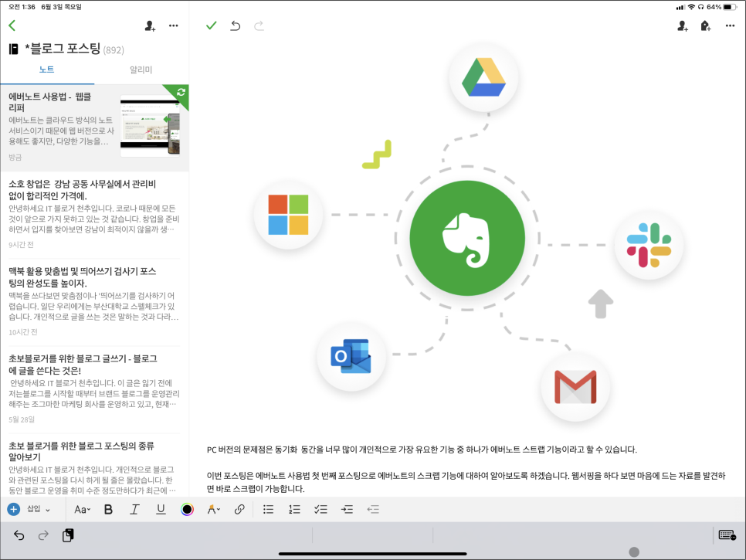
Task: Go back with the green chevron
Action: [12, 25]
